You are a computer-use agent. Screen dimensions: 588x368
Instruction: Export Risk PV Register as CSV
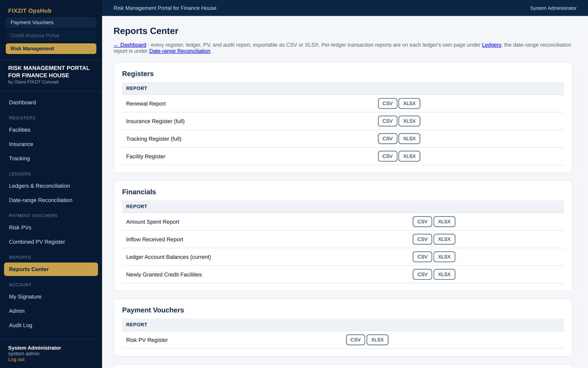(356, 340)
